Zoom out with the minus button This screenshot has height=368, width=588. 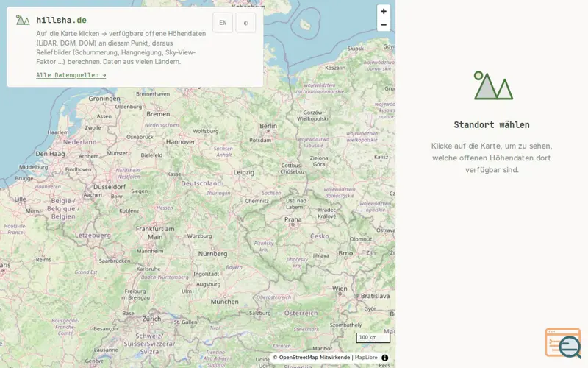click(383, 25)
